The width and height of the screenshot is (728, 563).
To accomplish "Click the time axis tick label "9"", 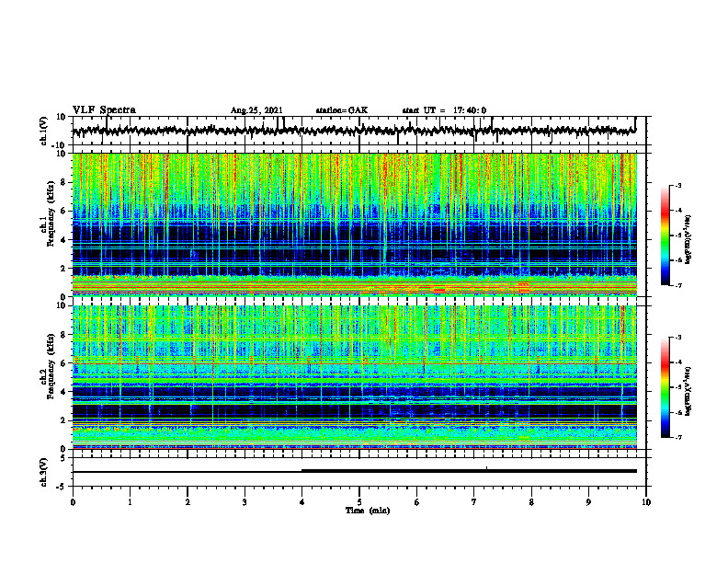I will [588, 502].
